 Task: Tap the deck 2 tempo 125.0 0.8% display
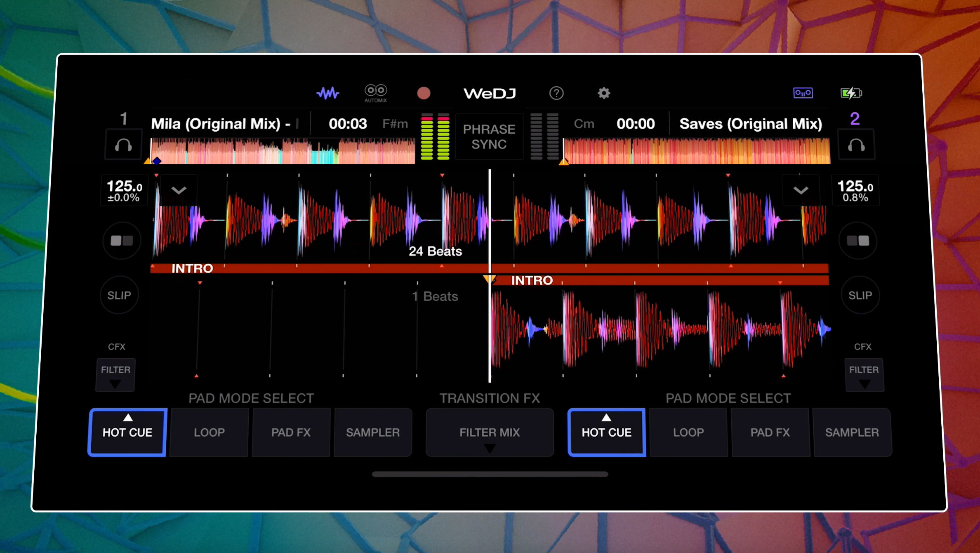[x=855, y=191]
